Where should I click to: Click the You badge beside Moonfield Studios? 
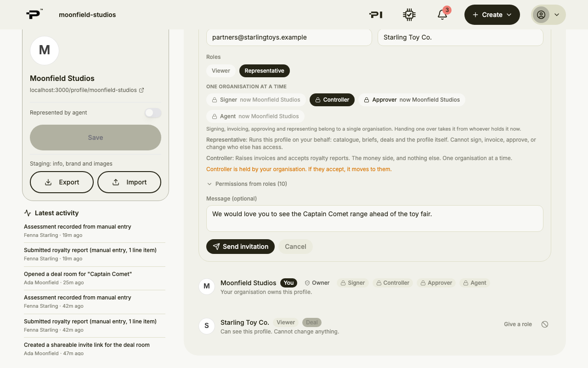coord(288,283)
